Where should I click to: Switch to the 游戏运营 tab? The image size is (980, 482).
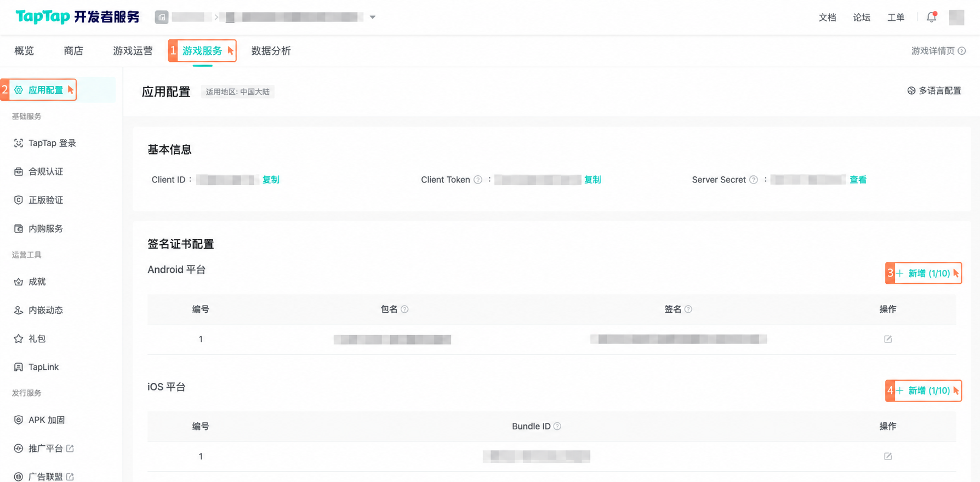[133, 51]
